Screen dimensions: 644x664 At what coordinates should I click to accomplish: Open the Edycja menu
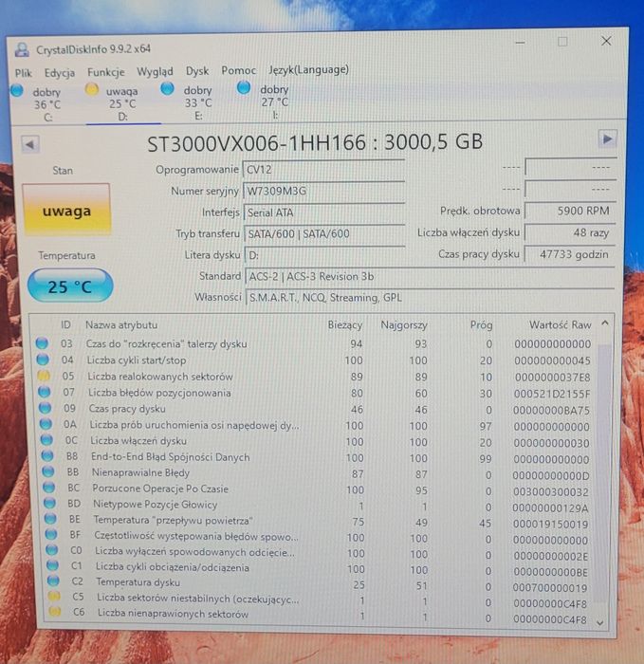[60, 73]
